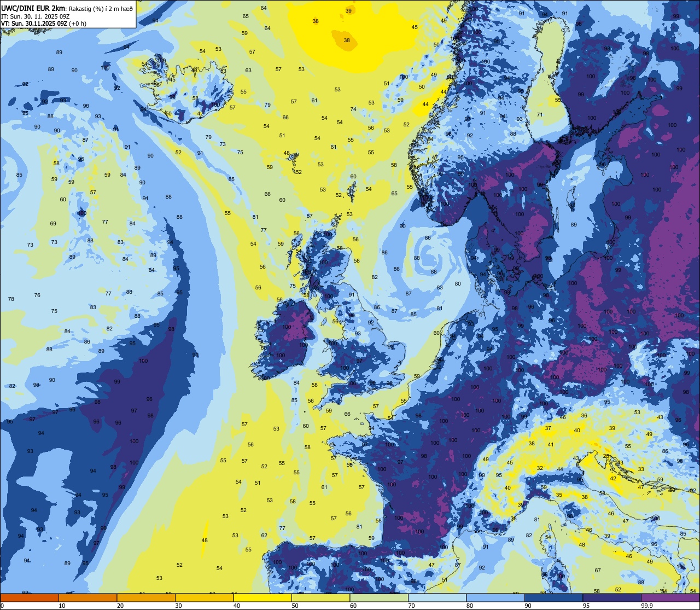Screen dimensions: 700x610
Task: Click the 10–20% orange legend swatch
Action: (88, 598)
